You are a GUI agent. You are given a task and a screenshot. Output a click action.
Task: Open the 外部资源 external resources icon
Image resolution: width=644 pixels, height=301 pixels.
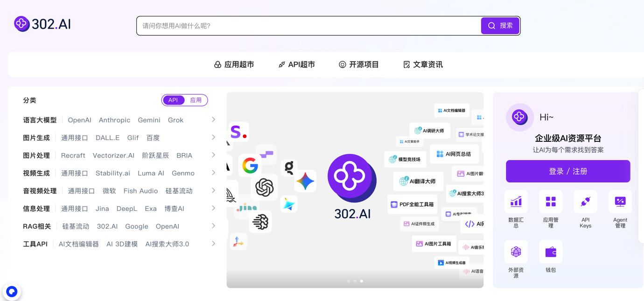[x=516, y=252]
